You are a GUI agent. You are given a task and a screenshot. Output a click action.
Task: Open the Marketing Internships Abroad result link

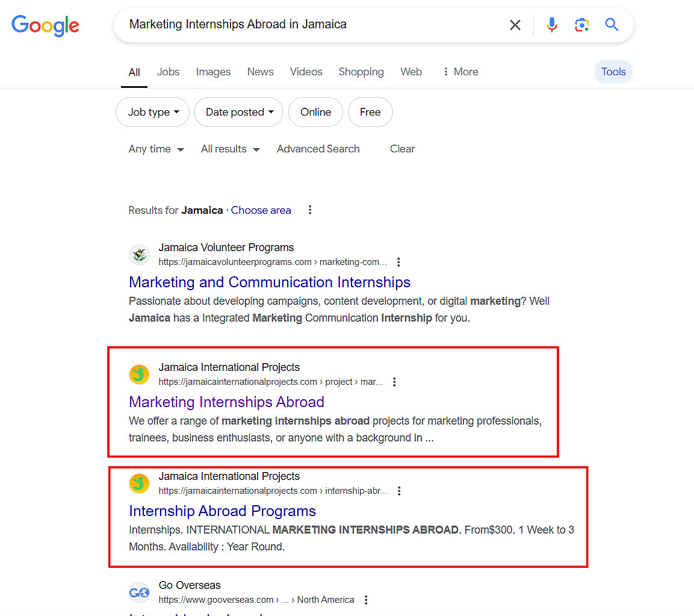(226, 402)
